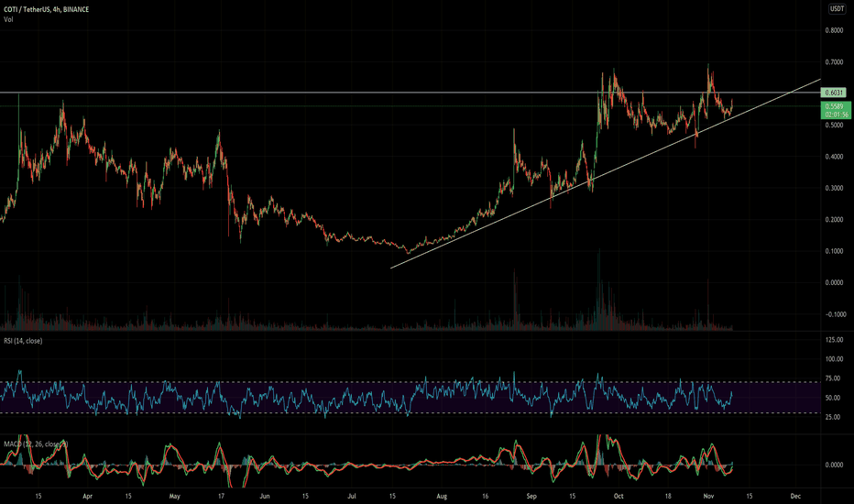Click the 75.00 RSI scale value
Image resolution: width=854 pixels, height=504 pixels.
[834, 378]
